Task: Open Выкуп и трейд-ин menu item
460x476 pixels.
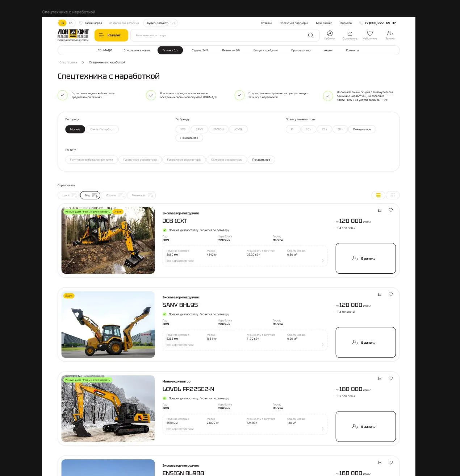Action: coord(265,50)
